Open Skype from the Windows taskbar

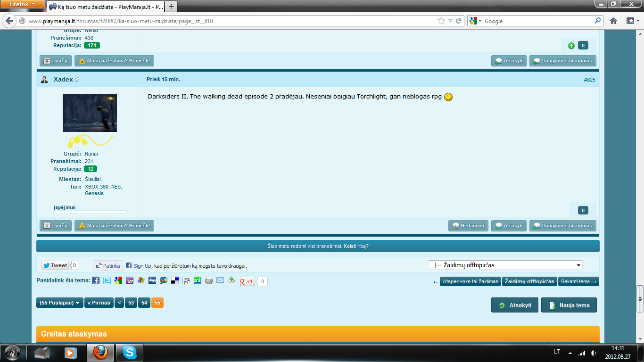129,352
